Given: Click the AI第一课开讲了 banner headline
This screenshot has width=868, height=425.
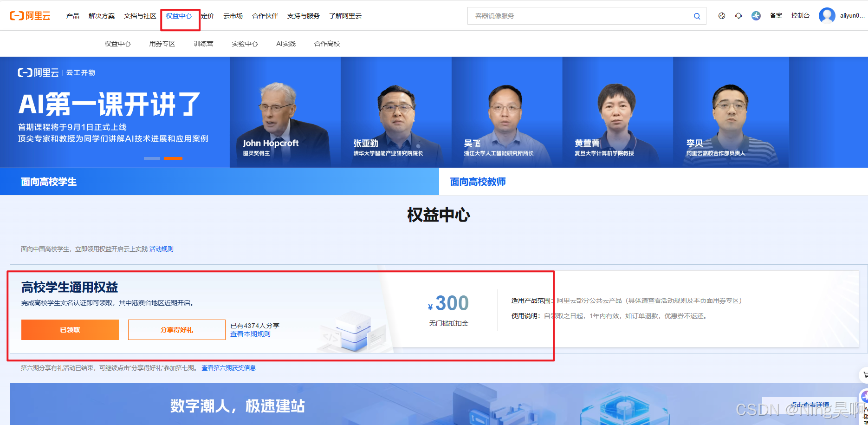Looking at the screenshot, I should click(110, 104).
